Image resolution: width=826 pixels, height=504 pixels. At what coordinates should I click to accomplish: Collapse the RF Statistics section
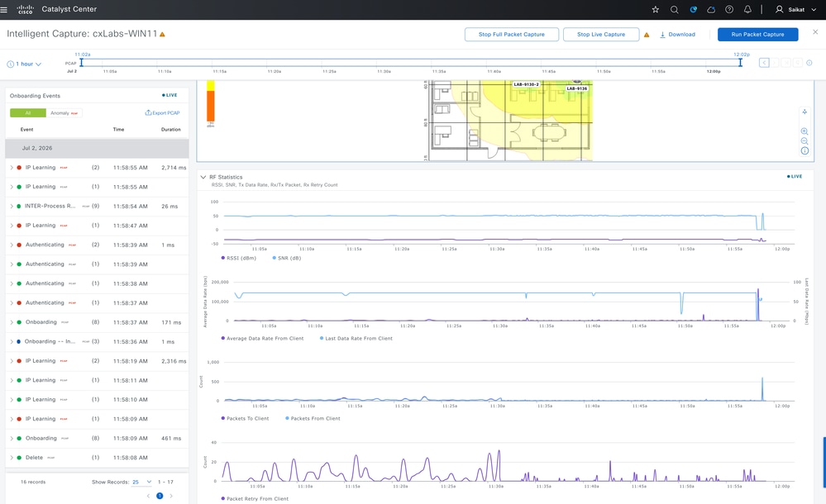pyautogui.click(x=203, y=177)
